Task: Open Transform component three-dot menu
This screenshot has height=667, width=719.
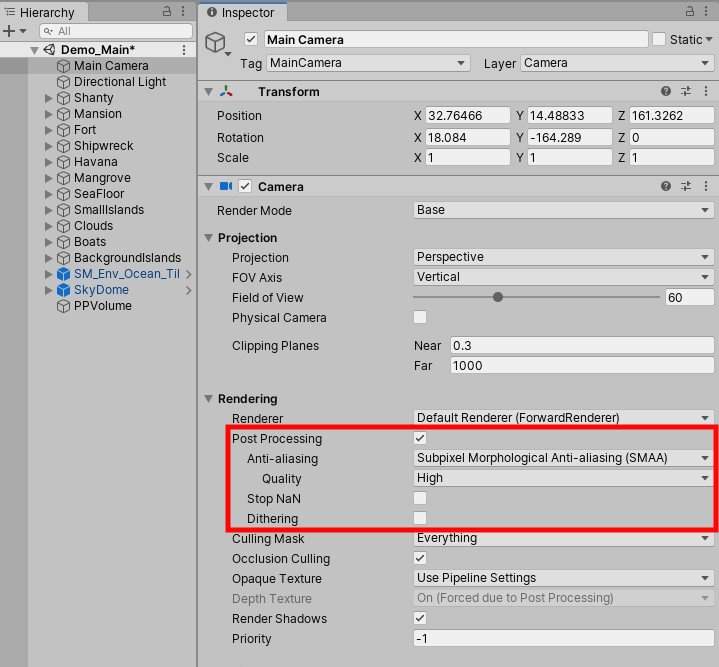Action: coord(706,91)
